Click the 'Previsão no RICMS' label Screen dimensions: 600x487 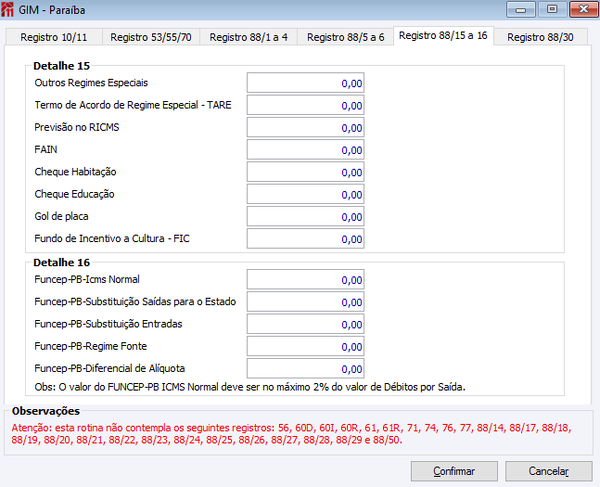pos(77,127)
